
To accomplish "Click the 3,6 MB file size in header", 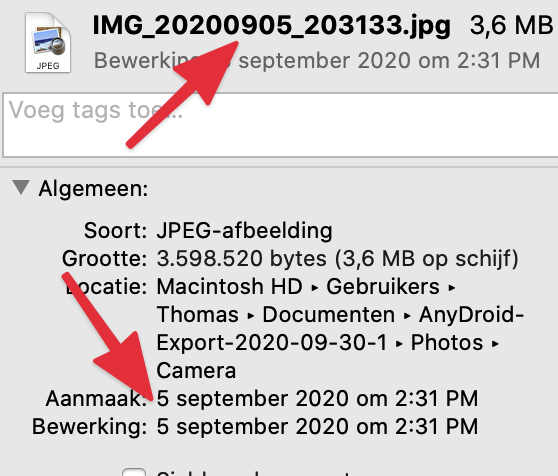I will tap(511, 25).
